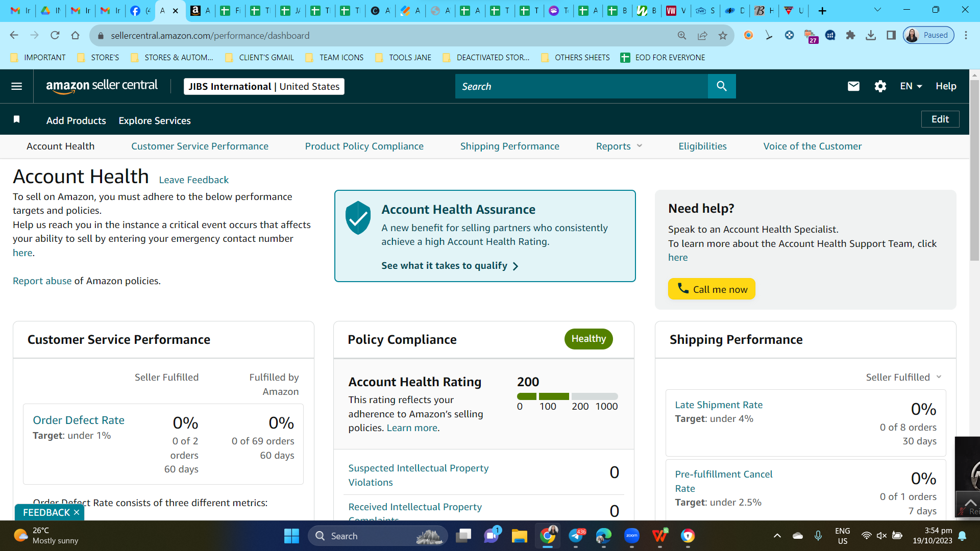The image size is (980, 551).
Task: Open the JIBS International marketplace switcher
Action: (x=264, y=86)
